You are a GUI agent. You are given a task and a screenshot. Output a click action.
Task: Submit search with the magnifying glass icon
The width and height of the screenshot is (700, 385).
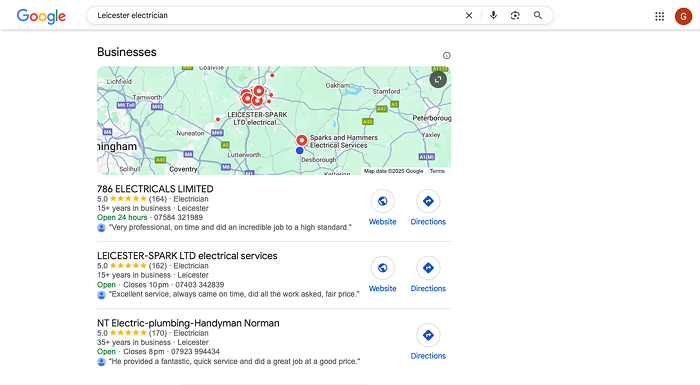click(x=538, y=15)
